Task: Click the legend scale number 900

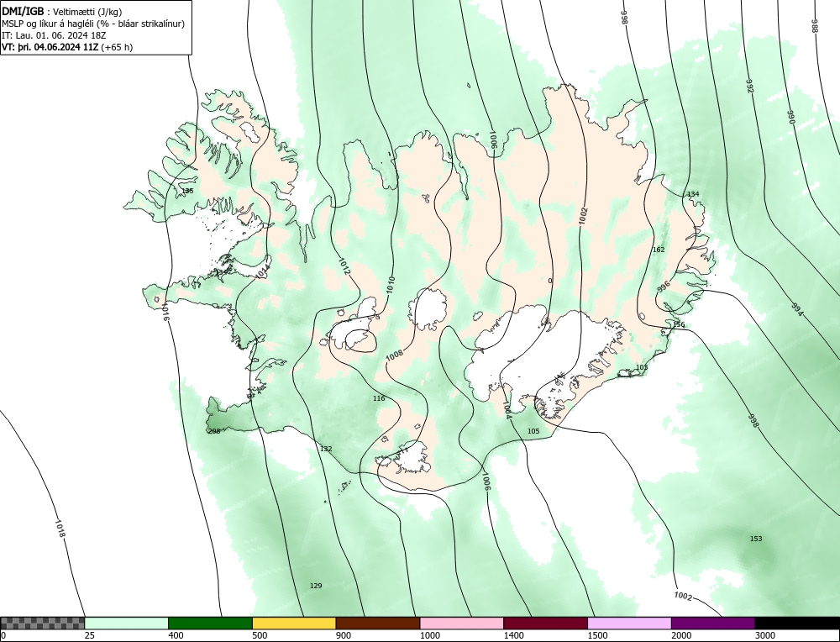Action: [344, 635]
